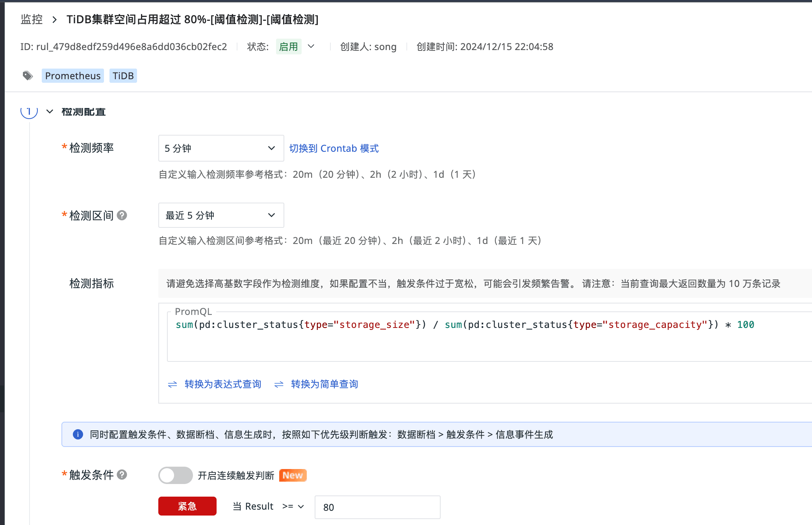This screenshot has height=525, width=812.
Task: Toggle 开启连续触发判断 switch
Action: (x=175, y=475)
